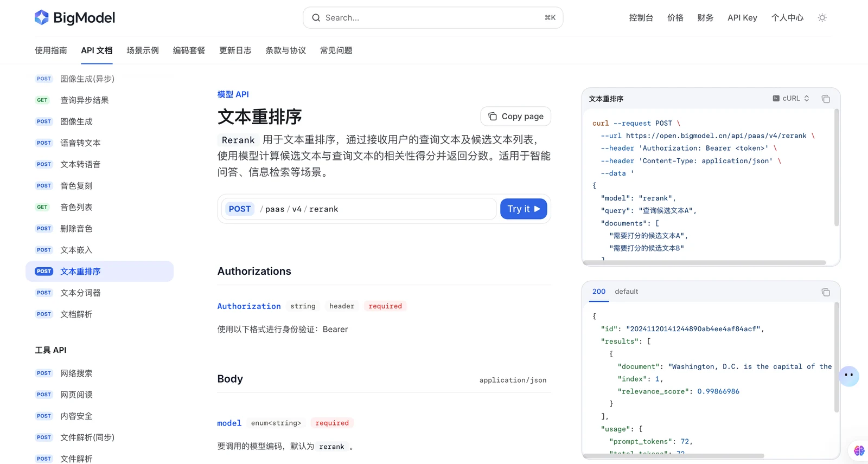Open 文件解析(同步) in the sidebar
The width and height of the screenshot is (868, 464).
[99, 437]
